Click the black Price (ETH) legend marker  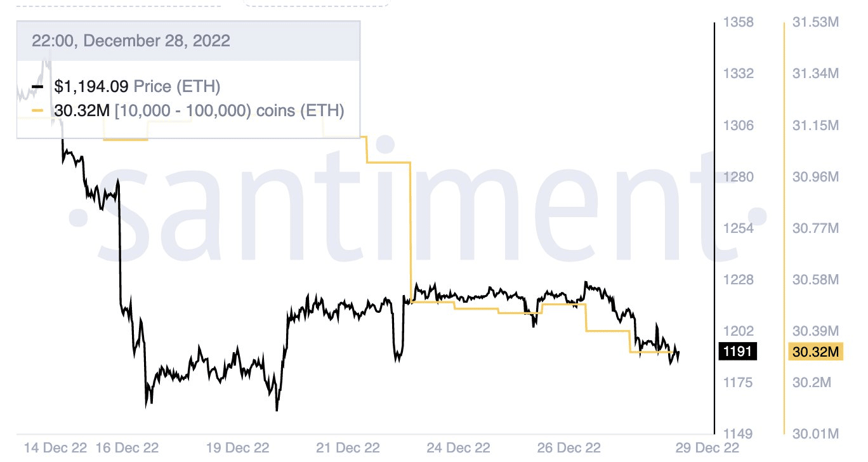(37, 86)
